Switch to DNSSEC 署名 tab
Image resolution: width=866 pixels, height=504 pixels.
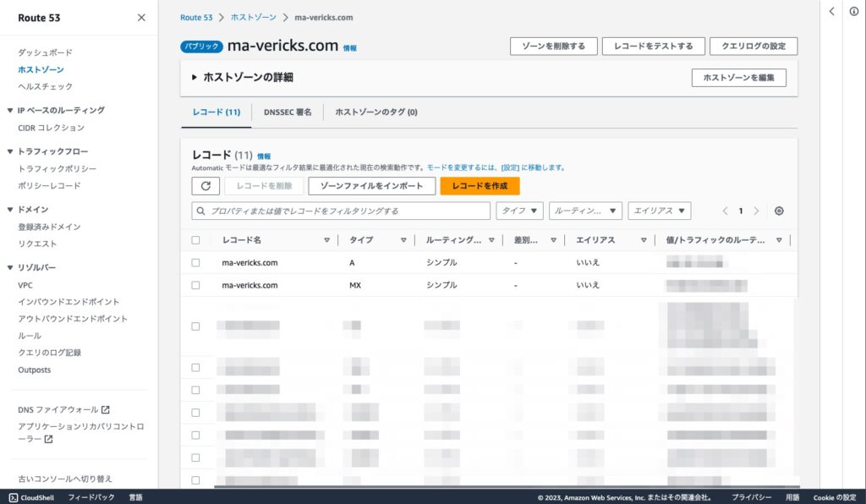288,112
